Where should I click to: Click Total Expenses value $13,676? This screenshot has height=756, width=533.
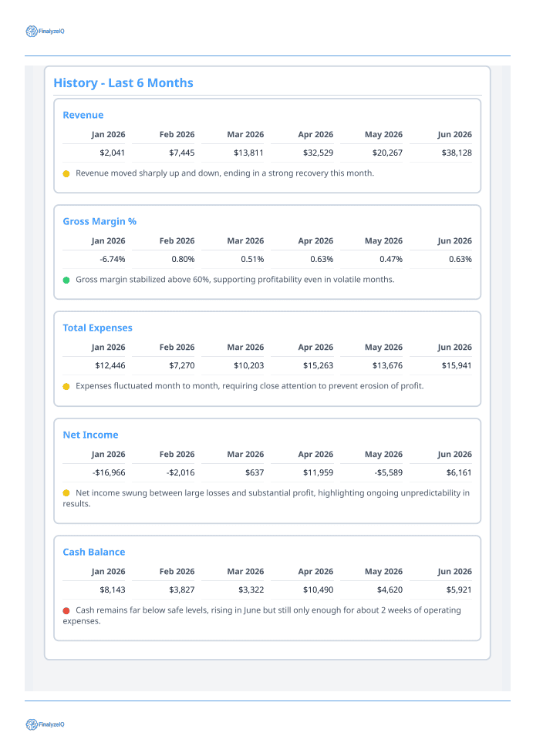pyautogui.click(x=387, y=365)
